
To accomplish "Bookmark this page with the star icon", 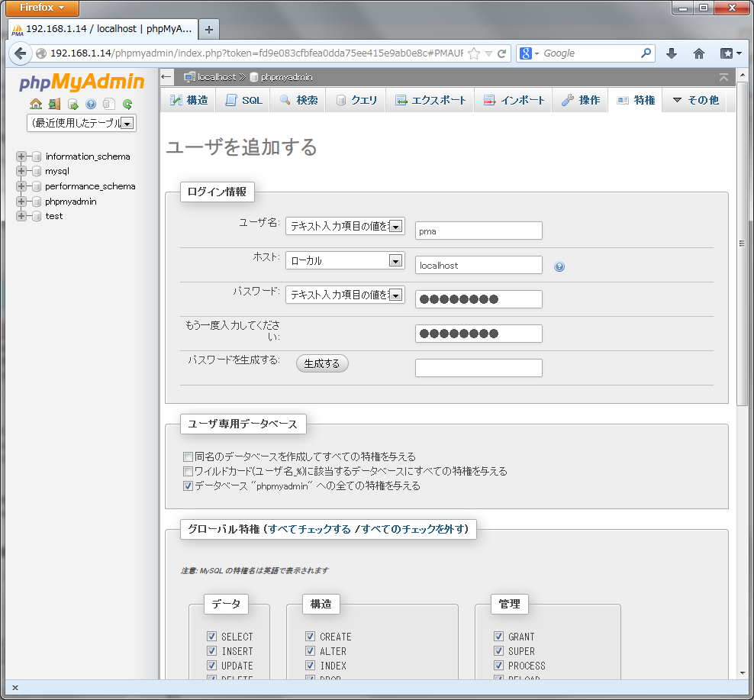I will click(474, 53).
